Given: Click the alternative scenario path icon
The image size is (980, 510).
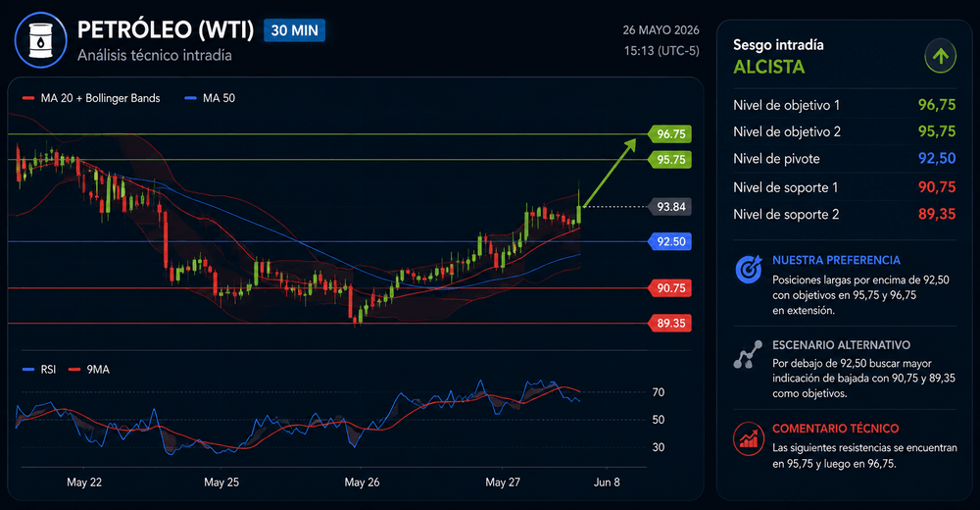Looking at the screenshot, I should pyautogui.click(x=748, y=354).
